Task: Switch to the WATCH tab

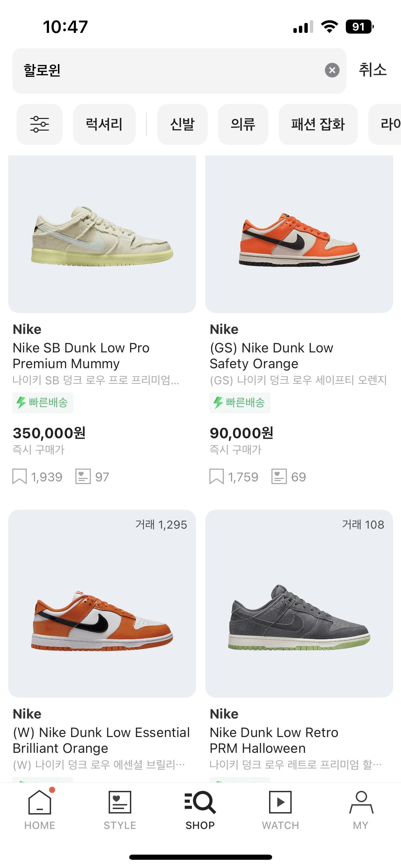Action: tap(280, 810)
